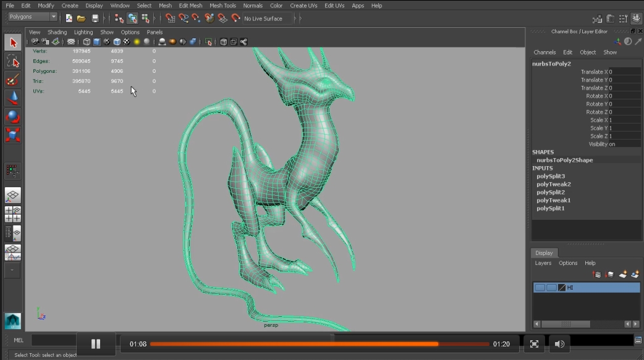The height and width of the screenshot is (360, 644).
Task: Open the Script Editor icon at bottom right
Action: click(x=638, y=340)
